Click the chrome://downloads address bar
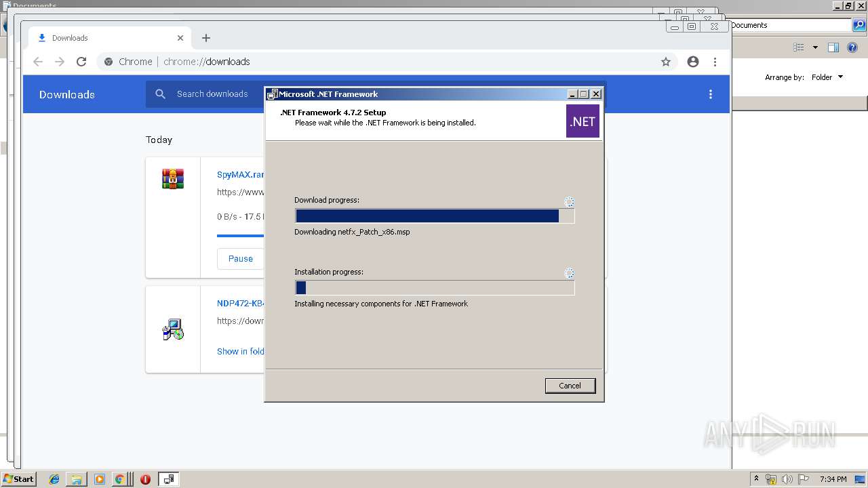The width and height of the screenshot is (868, 488). 387,62
